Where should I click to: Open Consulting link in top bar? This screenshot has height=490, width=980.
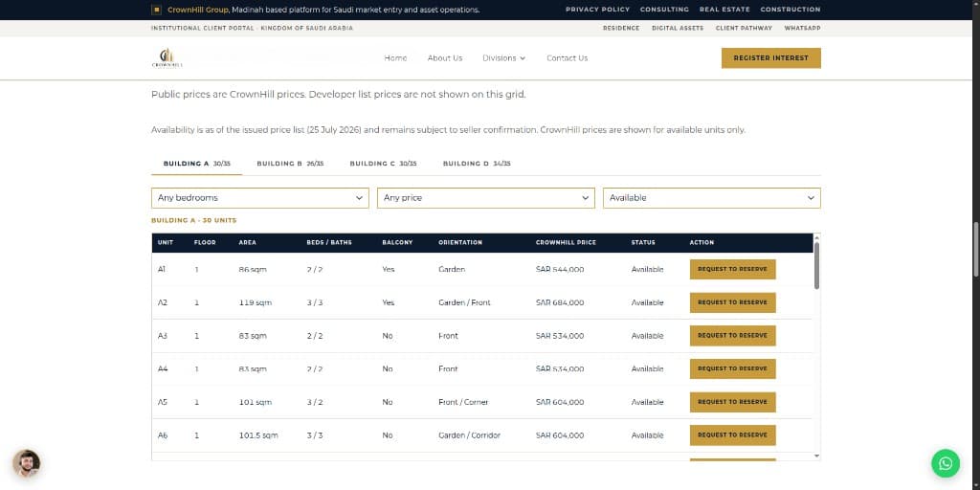[x=664, y=10]
